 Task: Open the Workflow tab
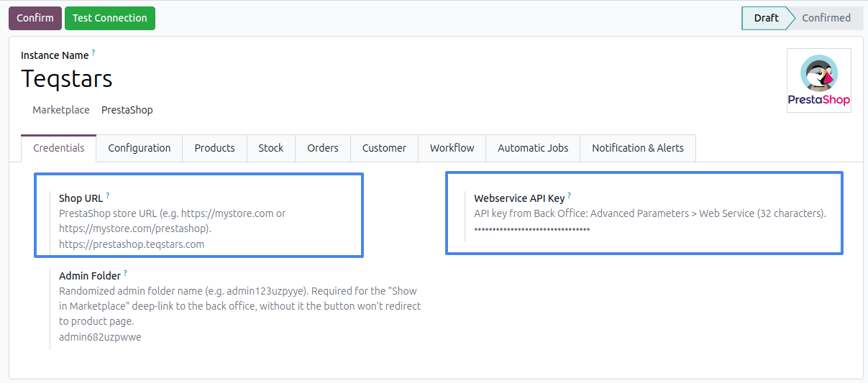pyautogui.click(x=452, y=148)
